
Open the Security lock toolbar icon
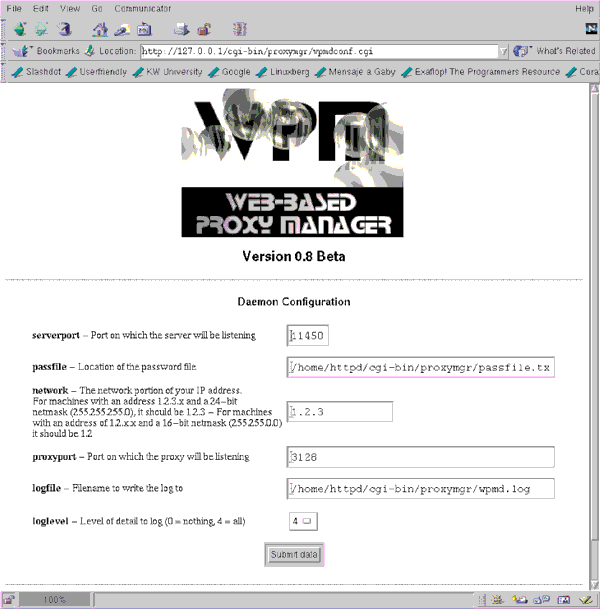203,29
